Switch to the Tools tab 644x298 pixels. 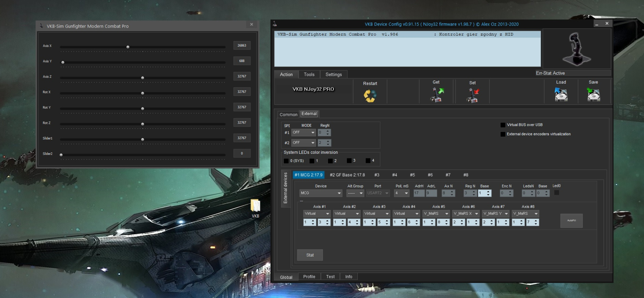309,74
